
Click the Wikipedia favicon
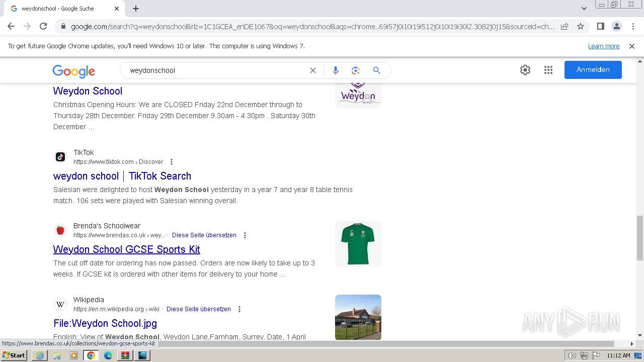point(60,304)
